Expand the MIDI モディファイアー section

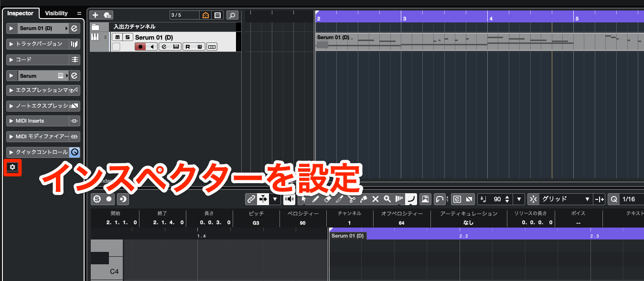[12, 136]
